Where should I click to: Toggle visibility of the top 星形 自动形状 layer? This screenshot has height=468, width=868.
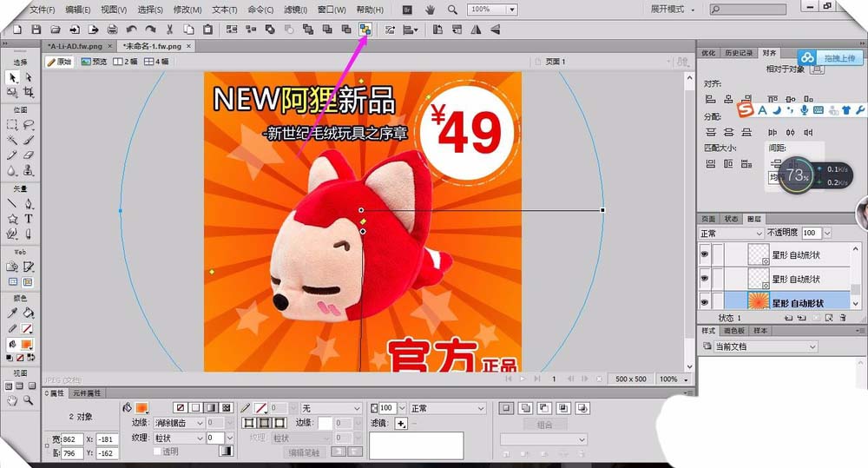705,254
